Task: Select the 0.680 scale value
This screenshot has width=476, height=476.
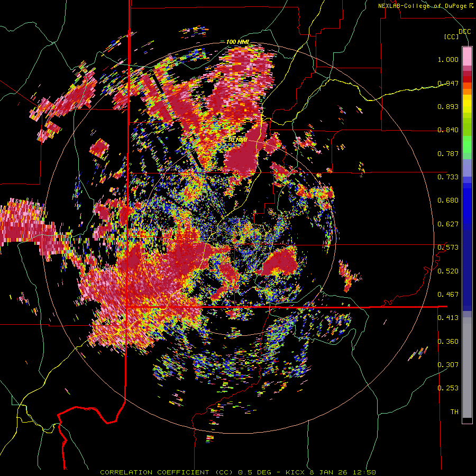Action: 448,200
